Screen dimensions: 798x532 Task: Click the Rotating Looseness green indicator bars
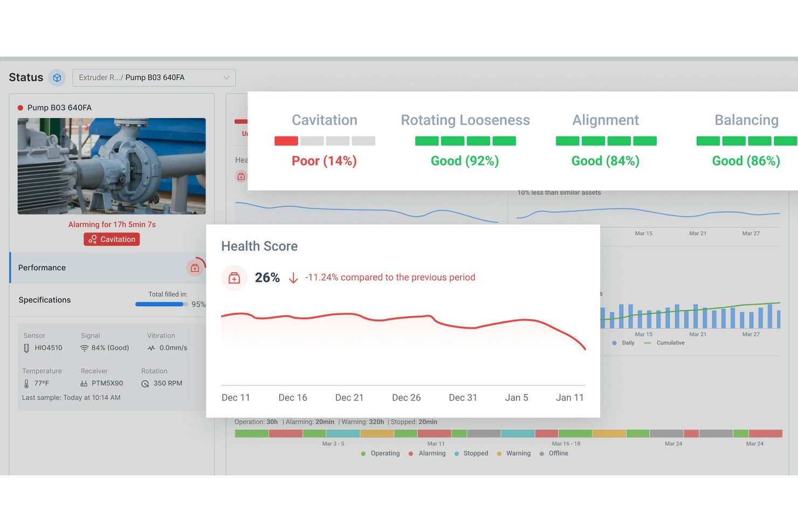tap(465, 141)
